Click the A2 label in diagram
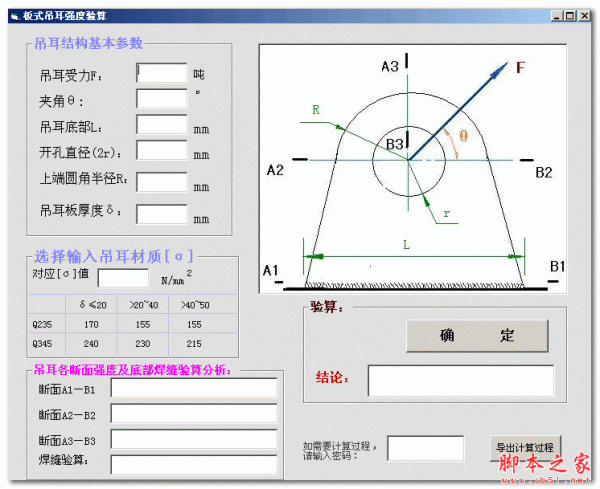The width and height of the screenshot is (600, 489). click(x=275, y=170)
